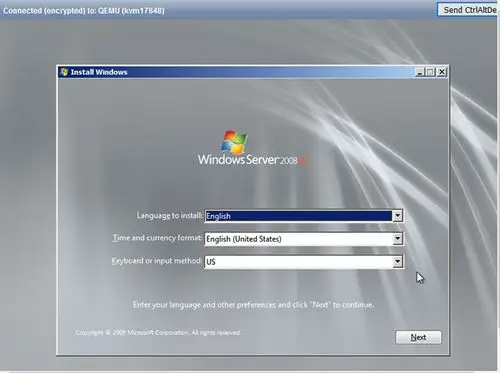Click the 'Connected (encrypted) to: QEMU' status text
The image size is (500, 373).
(x=83, y=11)
